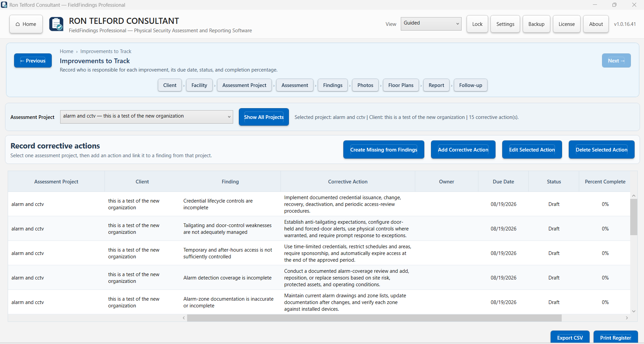This screenshot has height=344, width=644.
Task: Click the Corrective Action column header
Action: click(x=348, y=181)
